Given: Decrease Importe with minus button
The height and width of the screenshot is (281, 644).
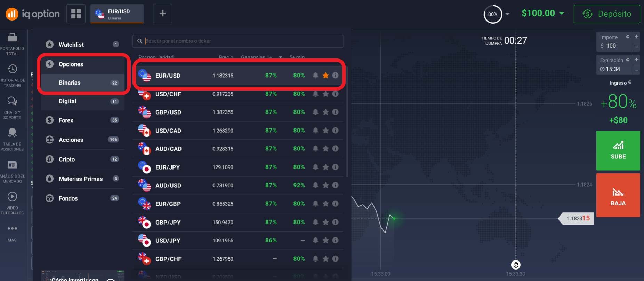Looking at the screenshot, I should (636, 47).
